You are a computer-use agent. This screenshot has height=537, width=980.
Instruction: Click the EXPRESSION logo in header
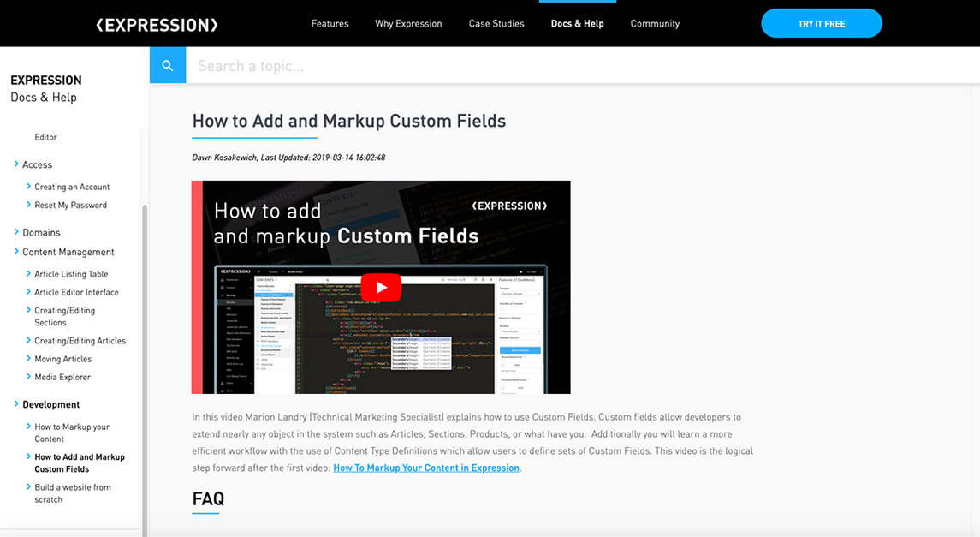tap(157, 24)
